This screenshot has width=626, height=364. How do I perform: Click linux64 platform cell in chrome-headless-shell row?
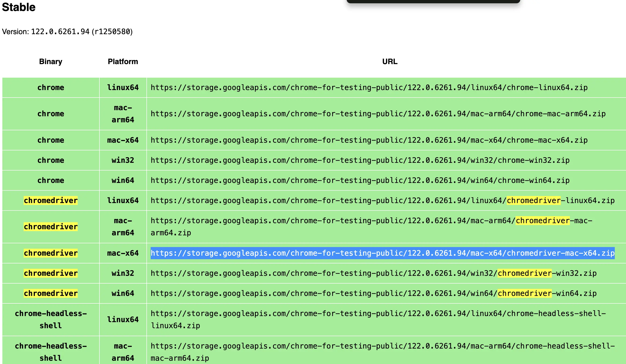tap(123, 320)
